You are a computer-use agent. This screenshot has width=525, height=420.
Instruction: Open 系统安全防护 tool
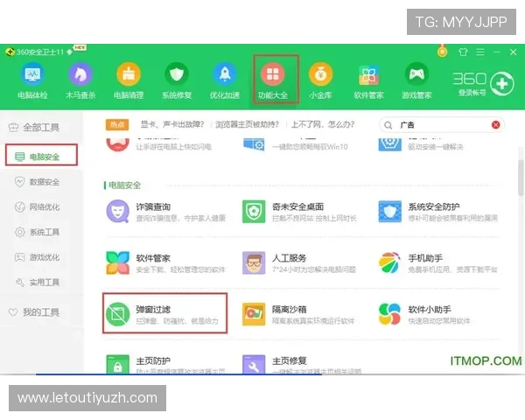tap(438, 212)
